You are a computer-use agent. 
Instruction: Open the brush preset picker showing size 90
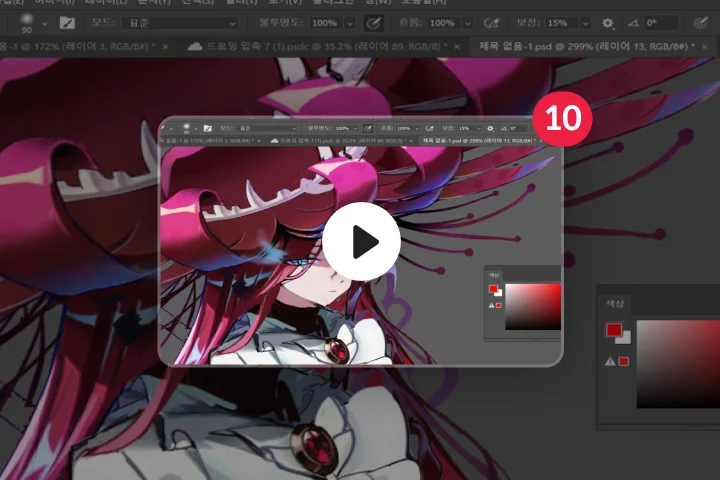(x=27, y=23)
